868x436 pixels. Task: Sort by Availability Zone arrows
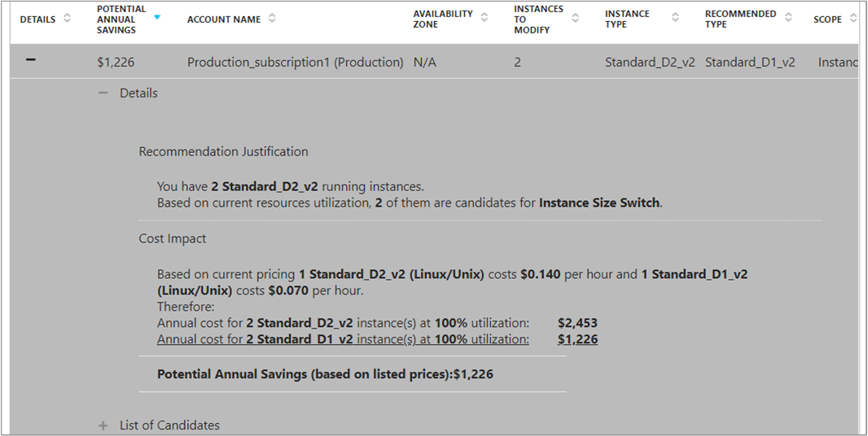coord(484,17)
